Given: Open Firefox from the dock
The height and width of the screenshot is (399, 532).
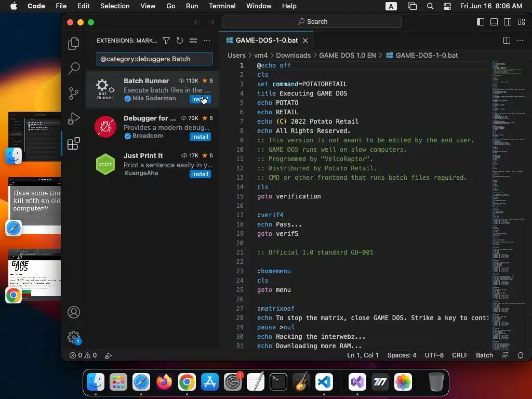Looking at the screenshot, I should point(164,382).
